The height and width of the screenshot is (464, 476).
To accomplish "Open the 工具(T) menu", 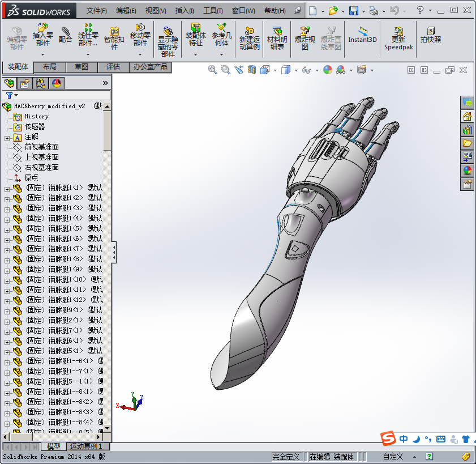I will [213, 11].
